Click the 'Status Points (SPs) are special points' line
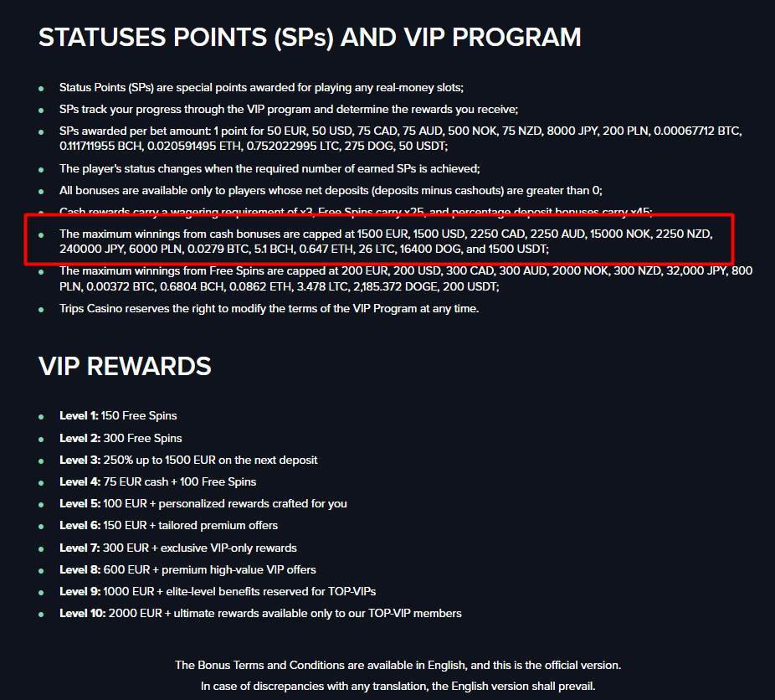 [x=261, y=88]
